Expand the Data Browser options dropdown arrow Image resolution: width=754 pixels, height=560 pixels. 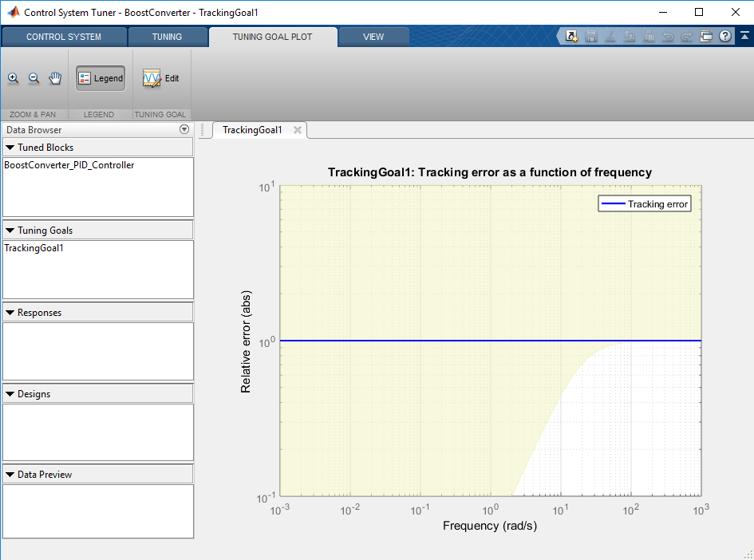click(184, 129)
